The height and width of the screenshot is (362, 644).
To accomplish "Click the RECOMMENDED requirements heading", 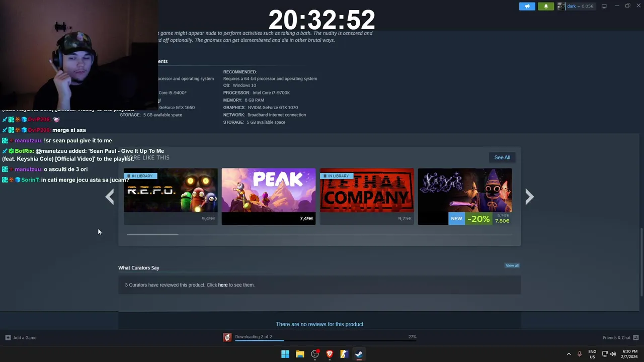I will click(240, 72).
